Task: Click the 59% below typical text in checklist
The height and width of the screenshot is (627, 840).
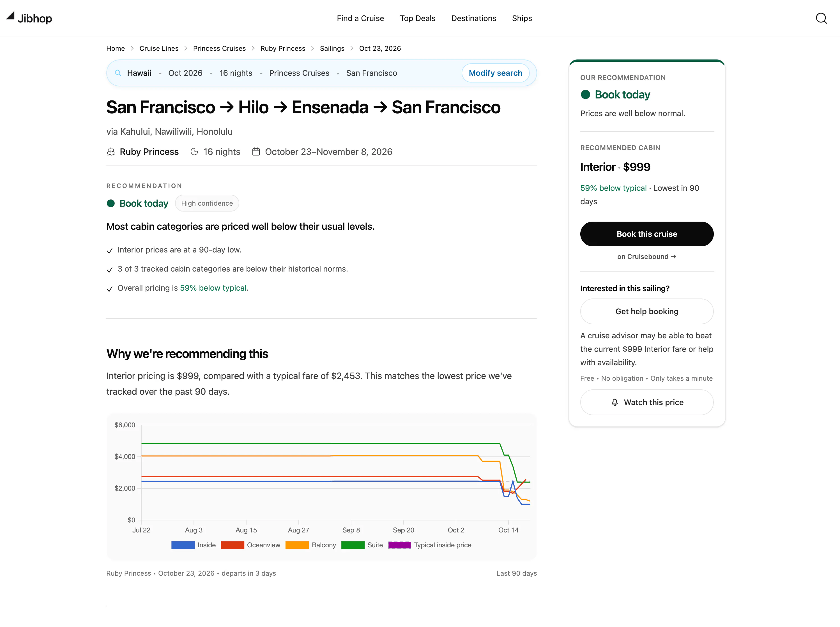Action: pos(213,288)
